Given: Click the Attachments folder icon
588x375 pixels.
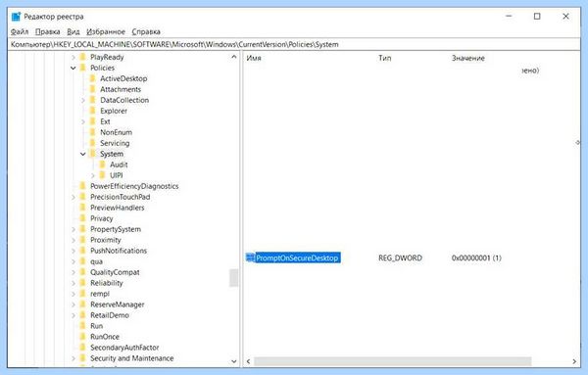Looking at the screenshot, I should pyautogui.click(x=93, y=89).
